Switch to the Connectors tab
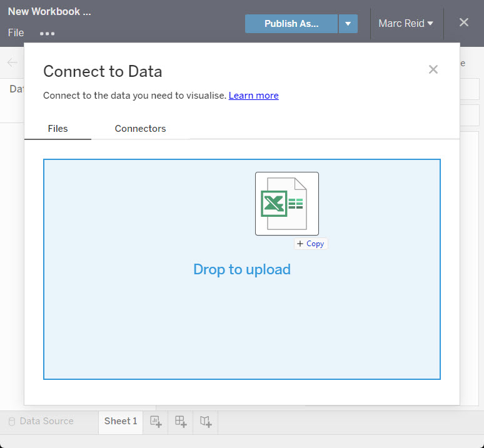484x448 pixels. 140,129
